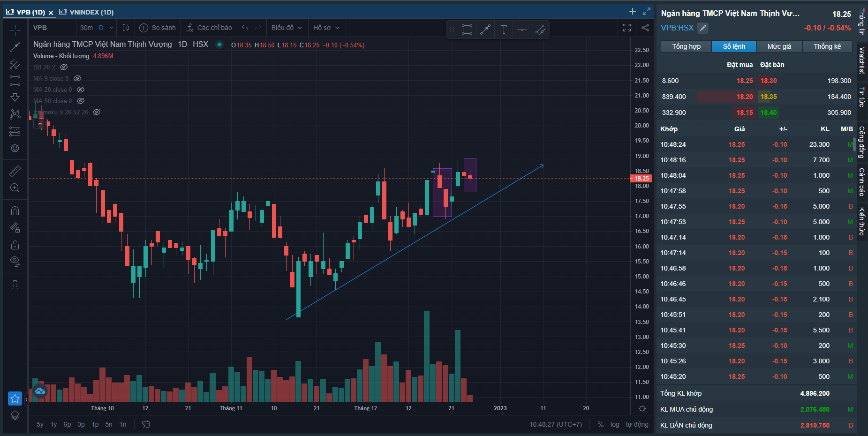Open Các chỉ báo indicators button
Image resolution: width=868 pixels, height=436 pixels.
[209, 28]
